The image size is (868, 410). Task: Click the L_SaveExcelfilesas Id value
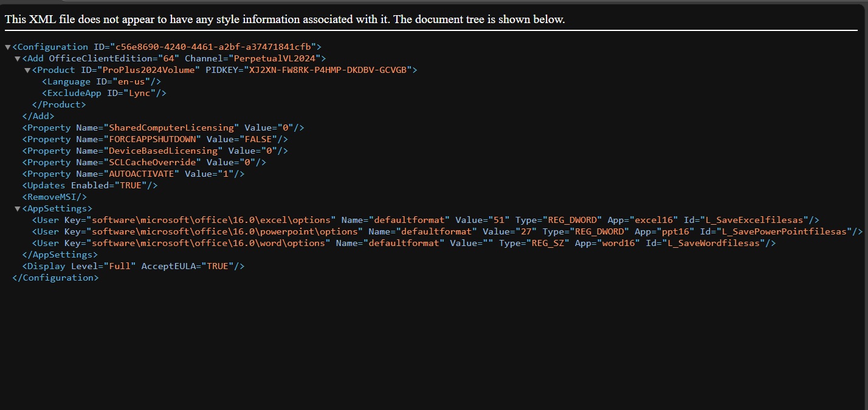click(x=756, y=220)
